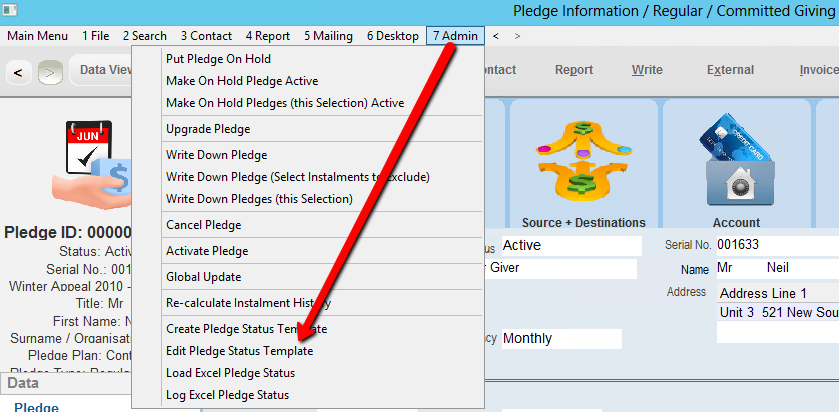This screenshot has height=412, width=839.
Task: Click Load Excel Pledge Status
Action: coord(230,372)
